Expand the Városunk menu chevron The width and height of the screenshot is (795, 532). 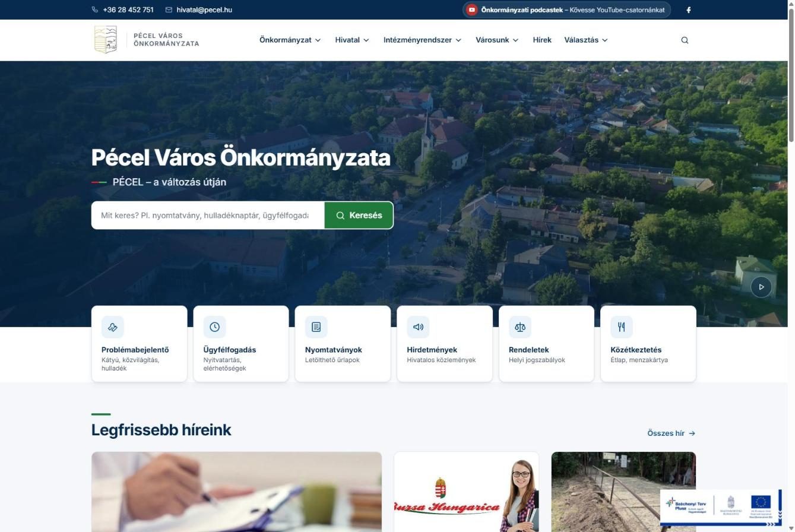515,40
